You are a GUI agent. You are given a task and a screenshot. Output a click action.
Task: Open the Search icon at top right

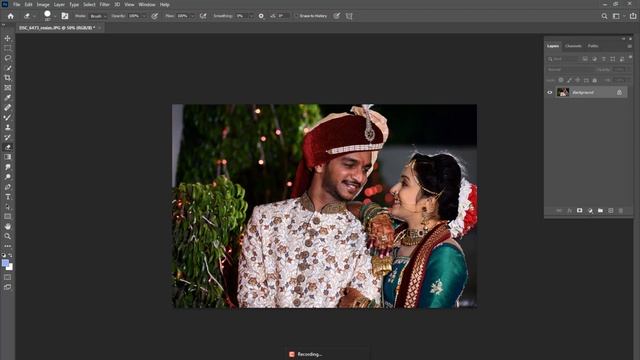[604, 16]
